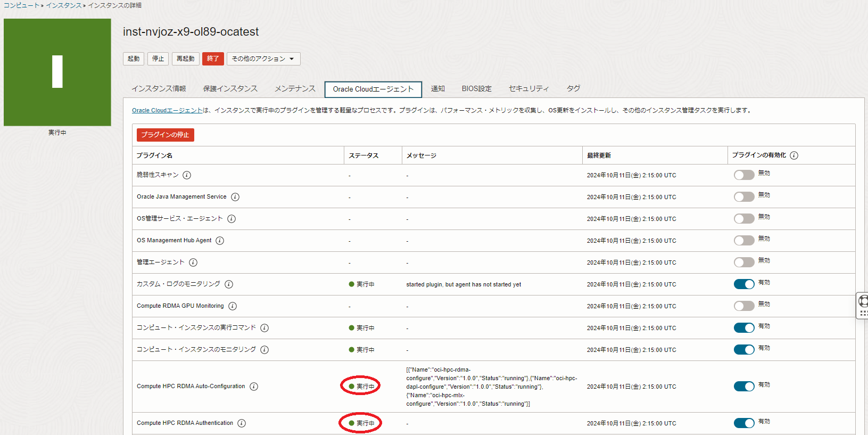Click info icon next to プラグインの有効化 header
The width and height of the screenshot is (868, 435).
pyautogui.click(x=794, y=155)
